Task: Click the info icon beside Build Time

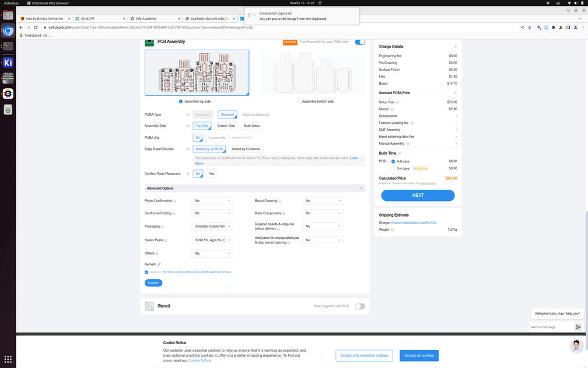Action: (x=400, y=153)
